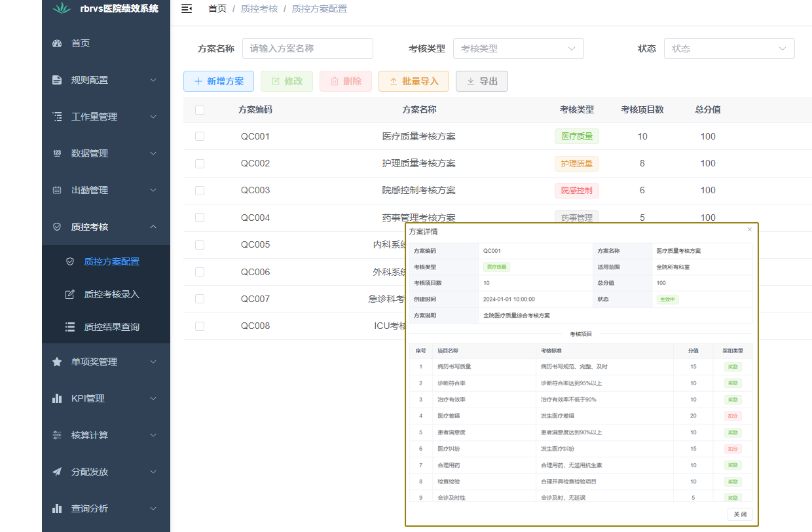Select the 首页 home icon in sidebar
This screenshot has height=532, width=812.
tap(56, 43)
